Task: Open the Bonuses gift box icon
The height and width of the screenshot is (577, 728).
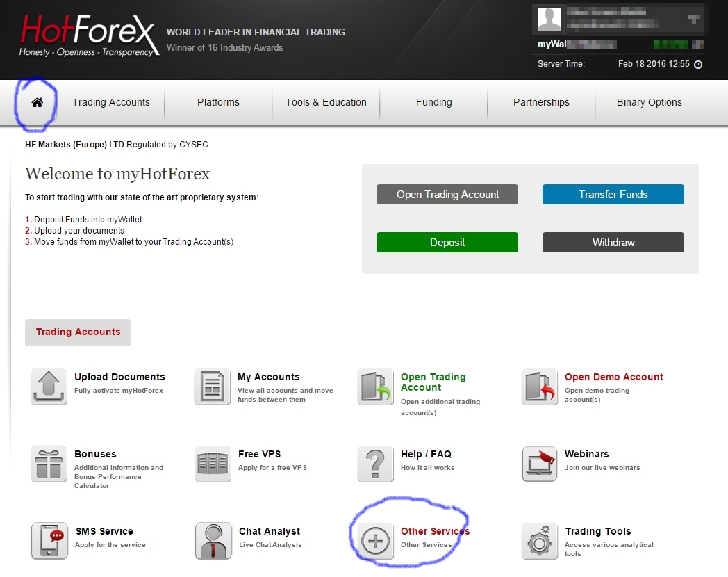Action: click(x=49, y=464)
